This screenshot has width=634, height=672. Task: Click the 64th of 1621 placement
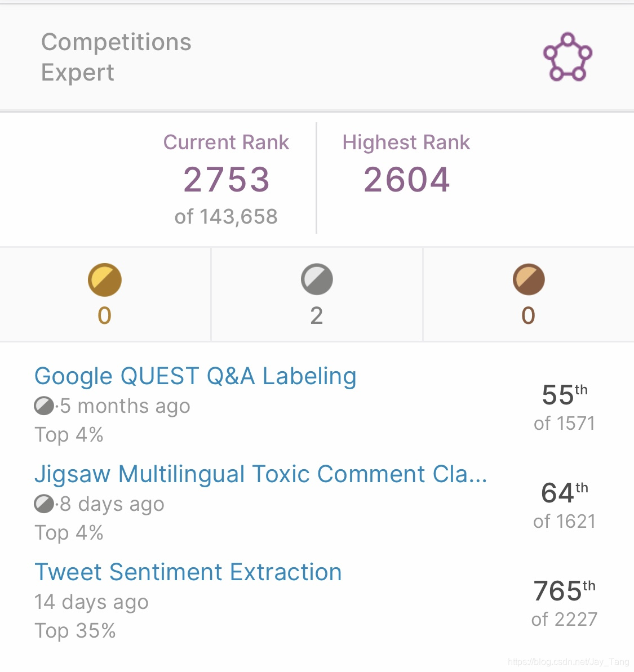pyautogui.click(x=564, y=506)
